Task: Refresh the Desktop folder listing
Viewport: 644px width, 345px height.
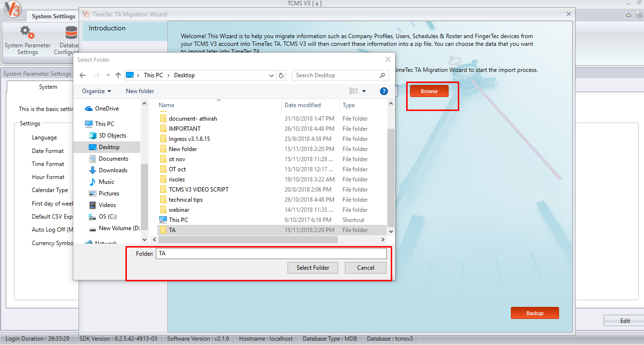Action: tap(282, 75)
